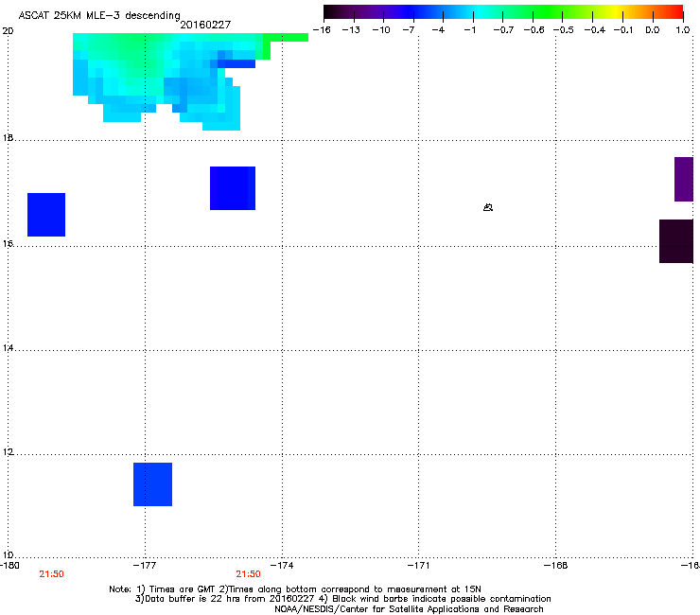Click the colorbar label -0.7
The image size is (700, 615).
(x=503, y=30)
